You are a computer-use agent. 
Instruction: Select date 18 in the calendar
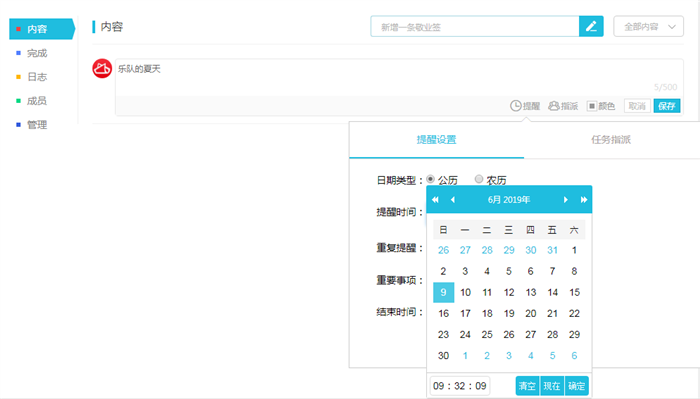[487, 313]
